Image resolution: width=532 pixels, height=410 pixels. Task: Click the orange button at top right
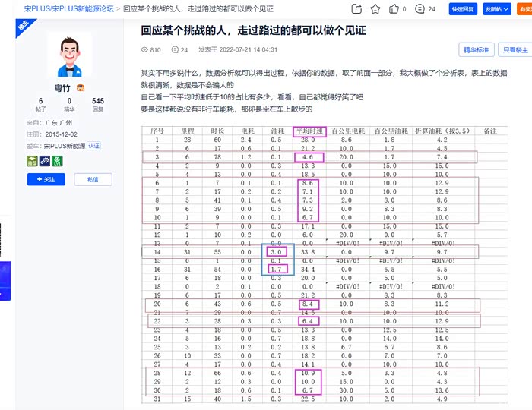(524, 9)
